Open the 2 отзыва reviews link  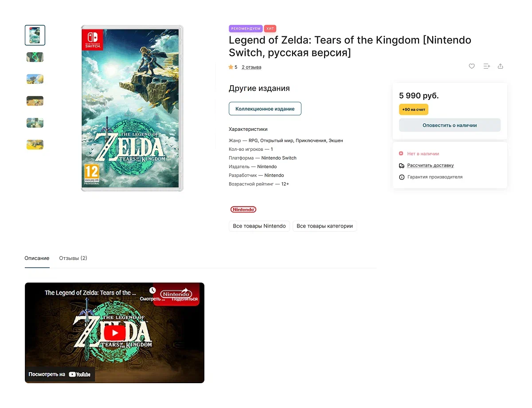click(x=251, y=67)
